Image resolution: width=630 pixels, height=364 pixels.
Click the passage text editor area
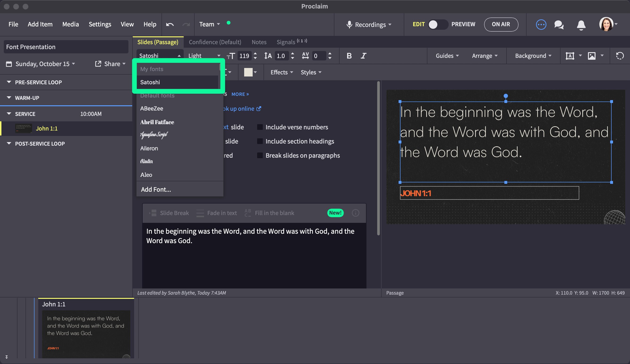(x=254, y=255)
